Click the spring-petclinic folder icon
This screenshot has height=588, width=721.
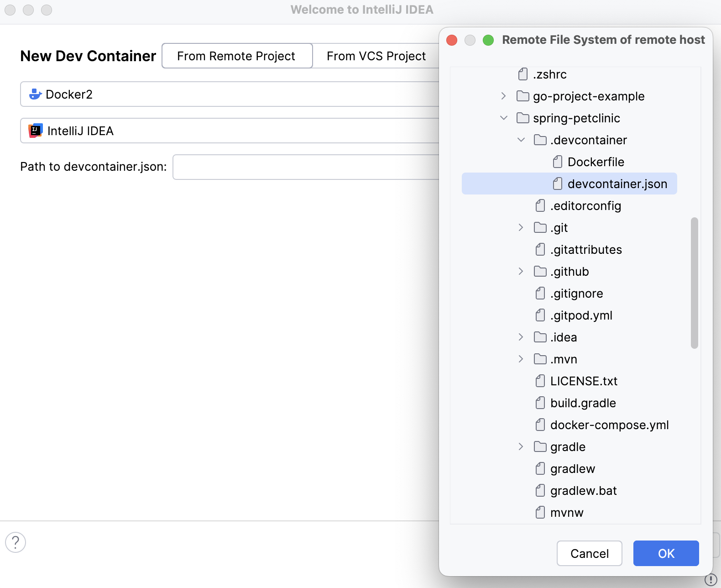pyautogui.click(x=523, y=118)
